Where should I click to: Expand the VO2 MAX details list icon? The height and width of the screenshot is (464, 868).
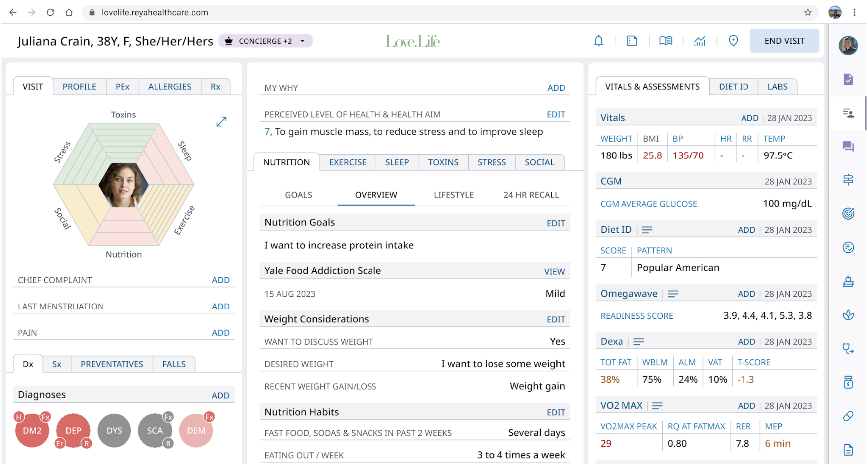[x=657, y=406]
